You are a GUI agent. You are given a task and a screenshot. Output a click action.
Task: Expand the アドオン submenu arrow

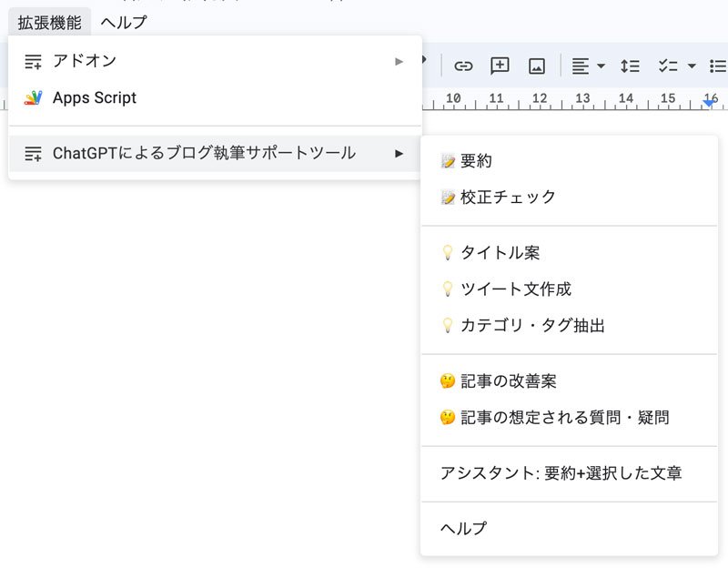tap(399, 61)
